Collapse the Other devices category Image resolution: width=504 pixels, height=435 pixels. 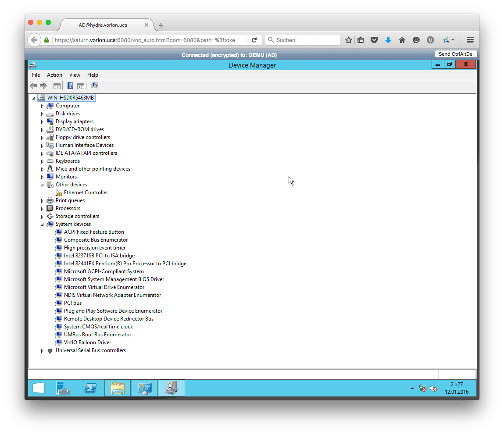pyautogui.click(x=43, y=185)
